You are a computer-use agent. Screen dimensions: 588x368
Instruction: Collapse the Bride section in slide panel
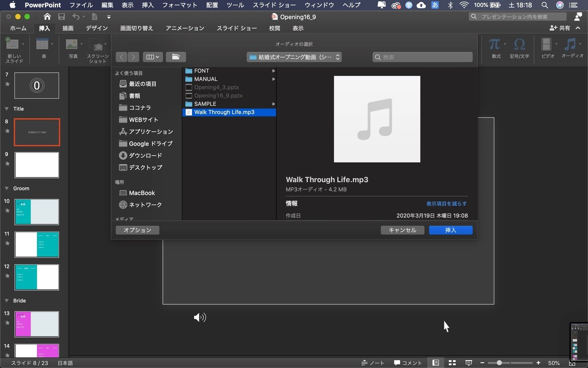(x=7, y=300)
